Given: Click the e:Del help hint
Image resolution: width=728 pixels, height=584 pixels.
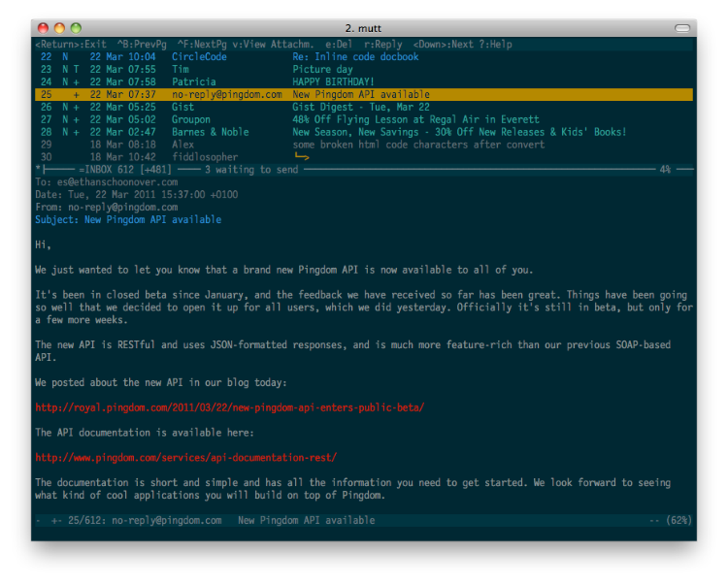Looking at the screenshot, I should 339,44.
